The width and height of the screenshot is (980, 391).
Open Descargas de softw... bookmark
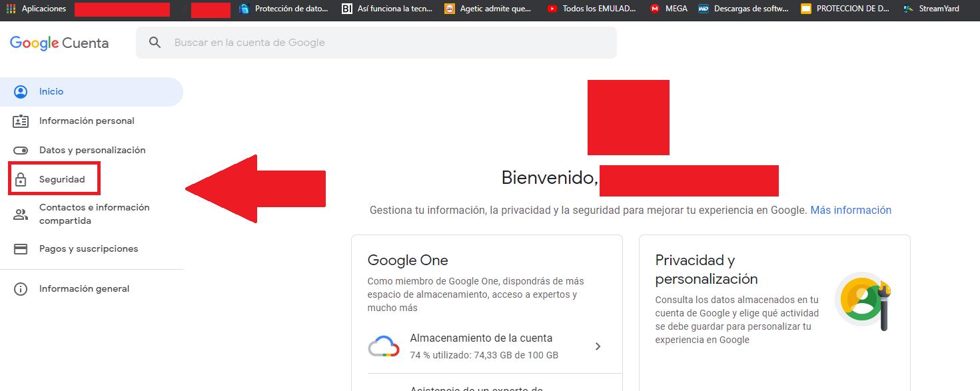click(745, 9)
